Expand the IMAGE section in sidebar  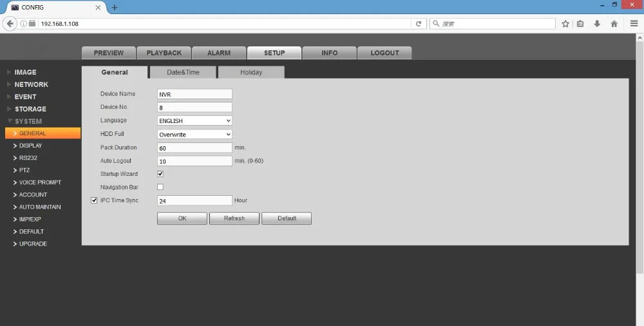pyautogui.click(x=26, y=72)
